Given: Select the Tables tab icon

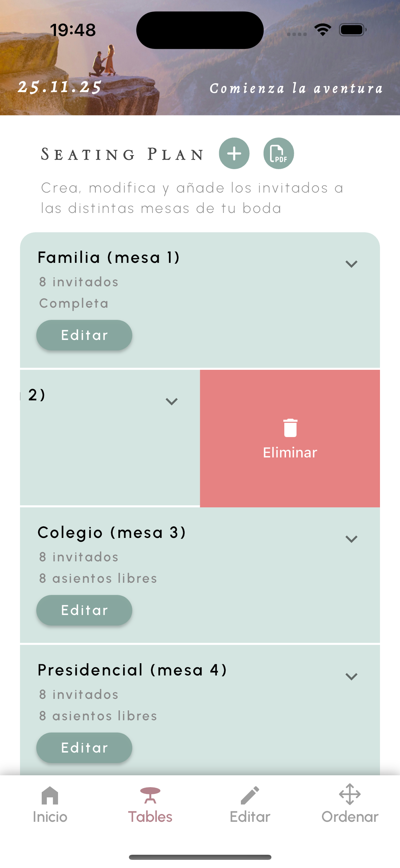Looking at the screenshot, I should (150, 795).
